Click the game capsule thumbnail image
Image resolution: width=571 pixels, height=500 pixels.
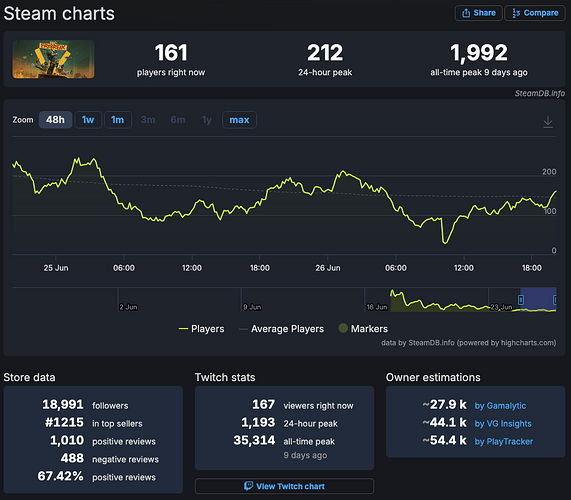(54, 59)
